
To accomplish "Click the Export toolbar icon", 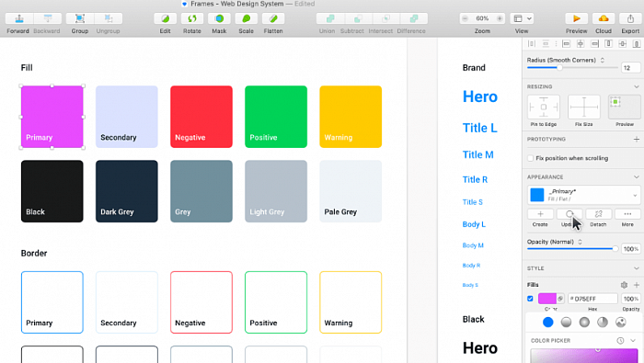I will pos(630,18).
